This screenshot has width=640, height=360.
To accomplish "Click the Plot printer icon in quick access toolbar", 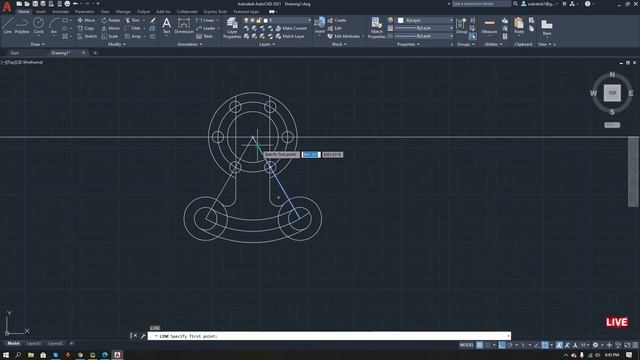I will [67, 4].
